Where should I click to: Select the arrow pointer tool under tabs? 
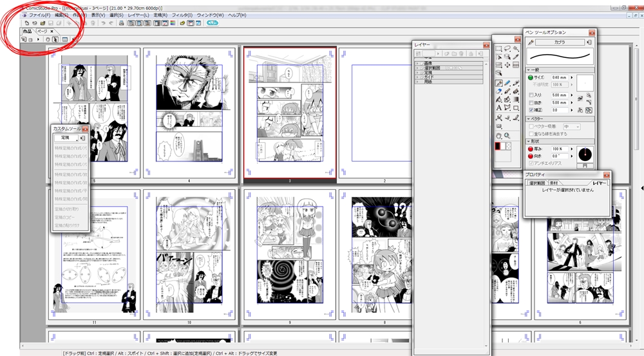55,40
